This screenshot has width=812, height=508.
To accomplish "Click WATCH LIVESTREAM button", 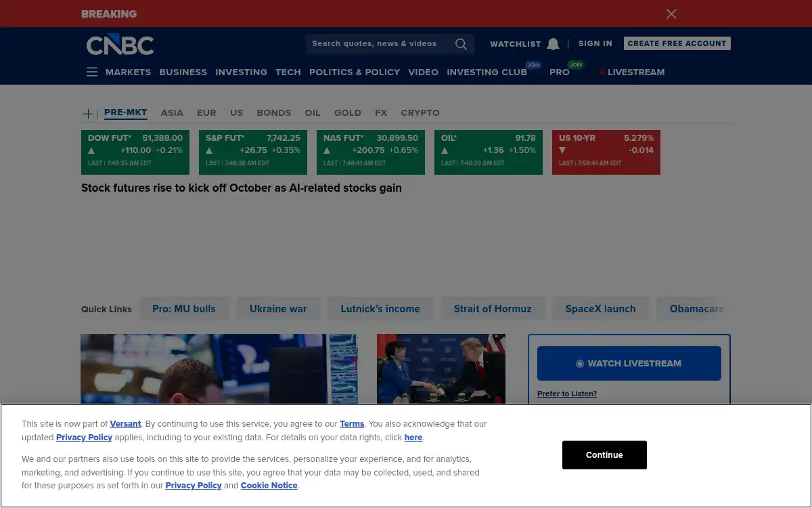I will coord(629,364).
